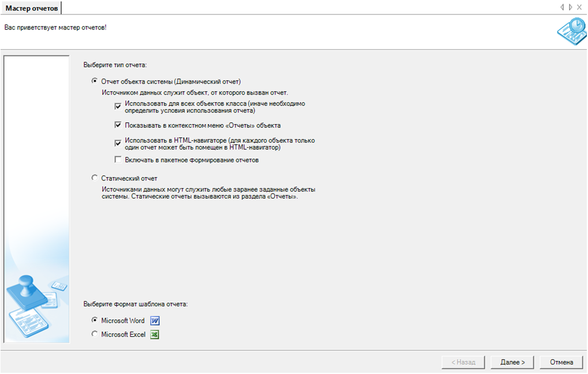Pick the Microsoft Excel template format radio
The width and height of the screenshot is (588, 374).
pyautogui.click(x=95, y=334)
